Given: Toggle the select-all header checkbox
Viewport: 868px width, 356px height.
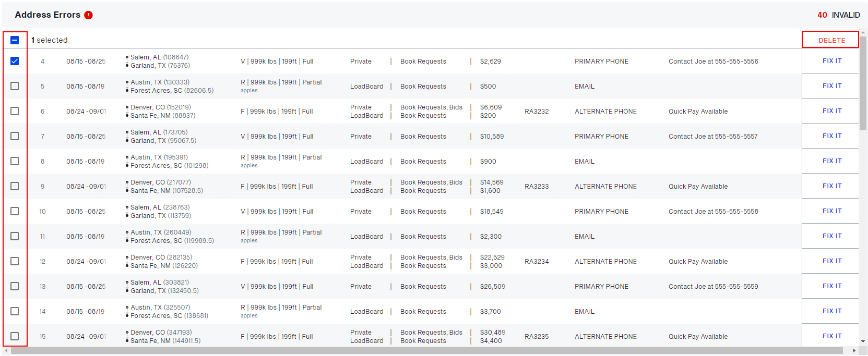Looking at the screenshot, I should (15, 40).
